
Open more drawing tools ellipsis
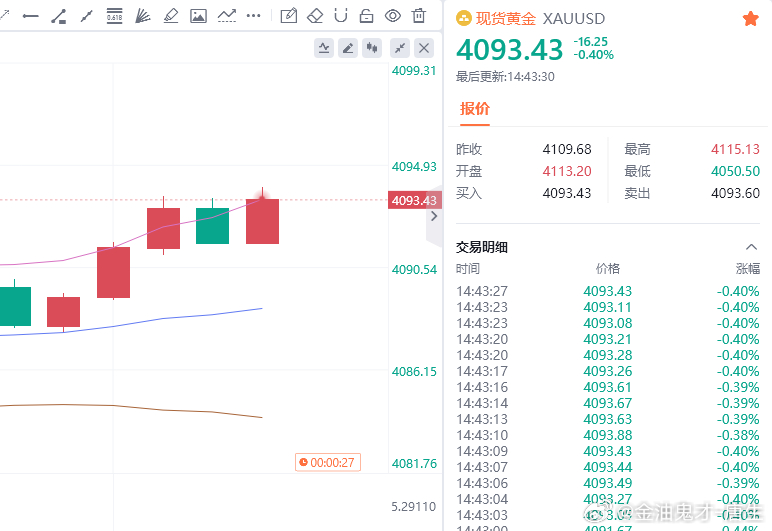254,16
